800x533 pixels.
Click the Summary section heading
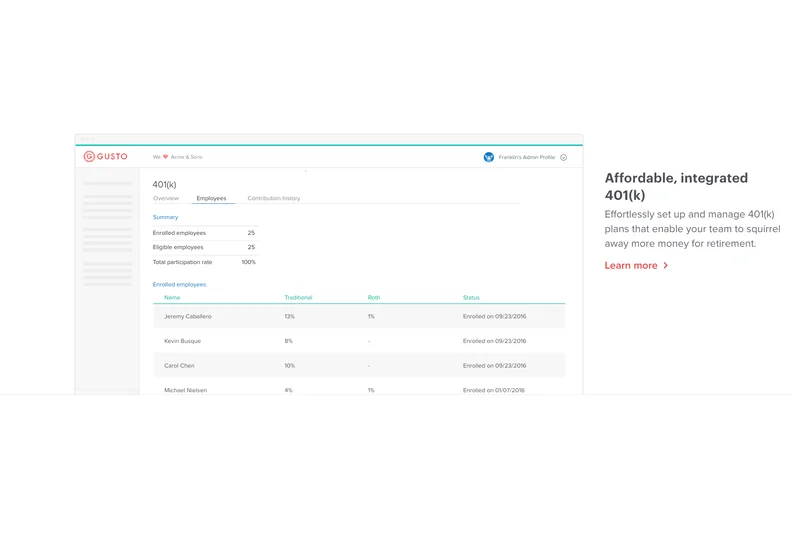165,217
